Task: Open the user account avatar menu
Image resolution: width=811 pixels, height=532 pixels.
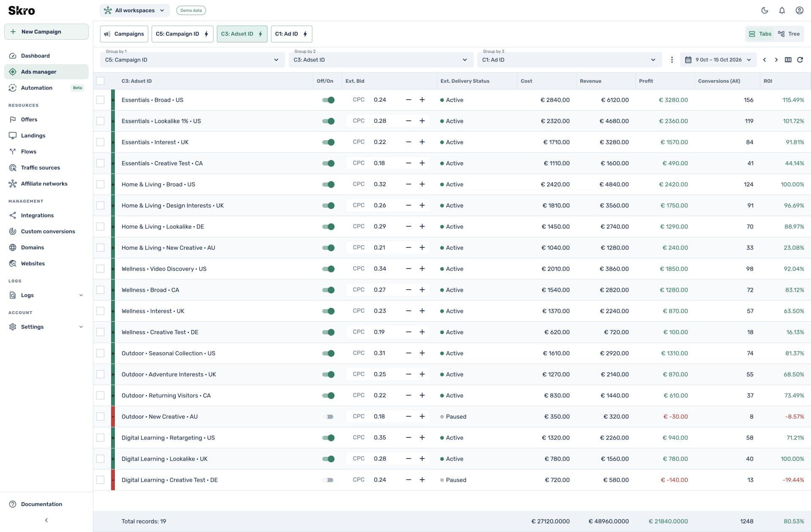Action: 799,11
